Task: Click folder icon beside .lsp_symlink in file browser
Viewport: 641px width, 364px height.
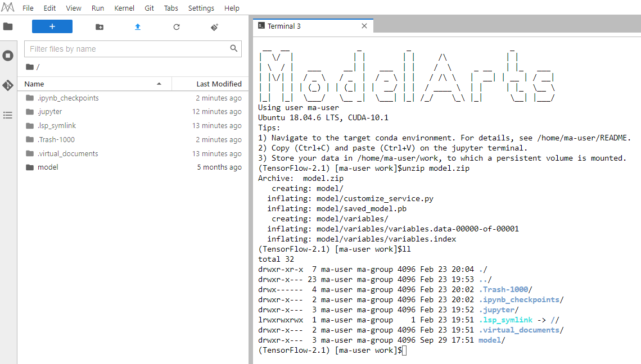Action: [29, 125]
